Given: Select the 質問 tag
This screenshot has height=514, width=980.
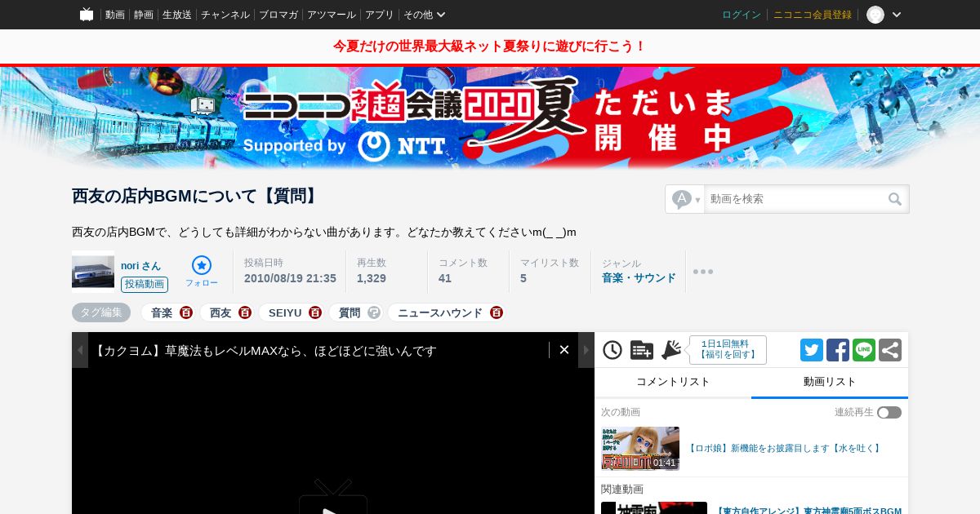Looking at the screenshot, I should (350, 312).
